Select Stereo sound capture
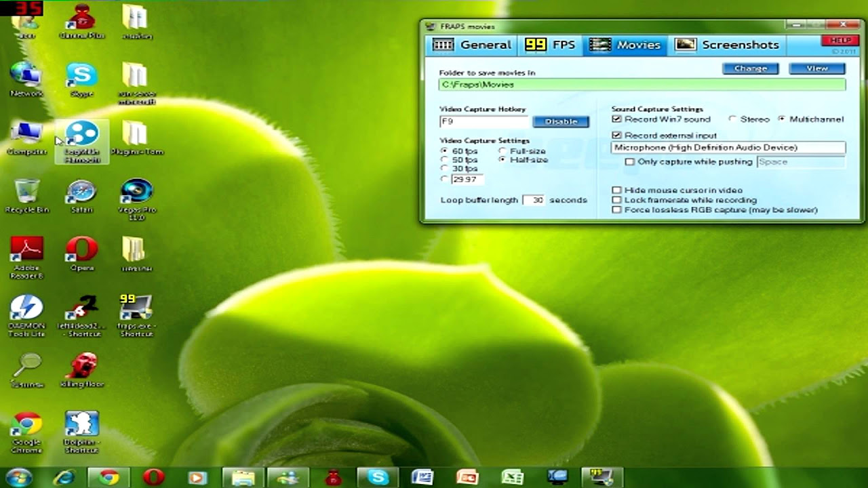The height and width of the screenshot is (488, 868). click(732, 119)
